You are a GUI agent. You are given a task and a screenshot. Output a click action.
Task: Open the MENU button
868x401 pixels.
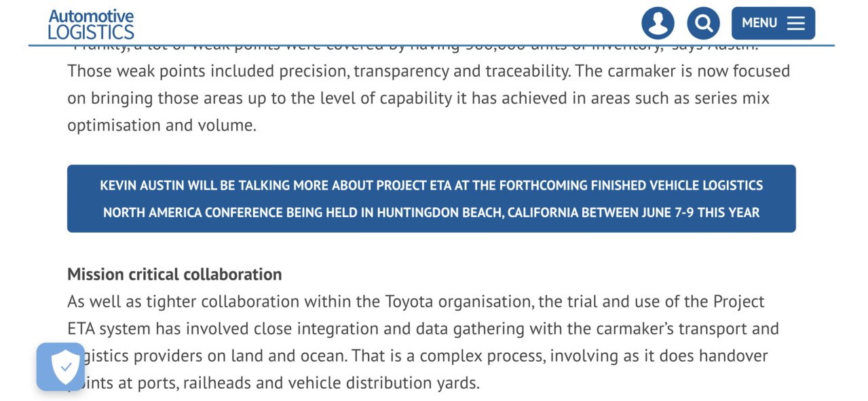(773, 23)
